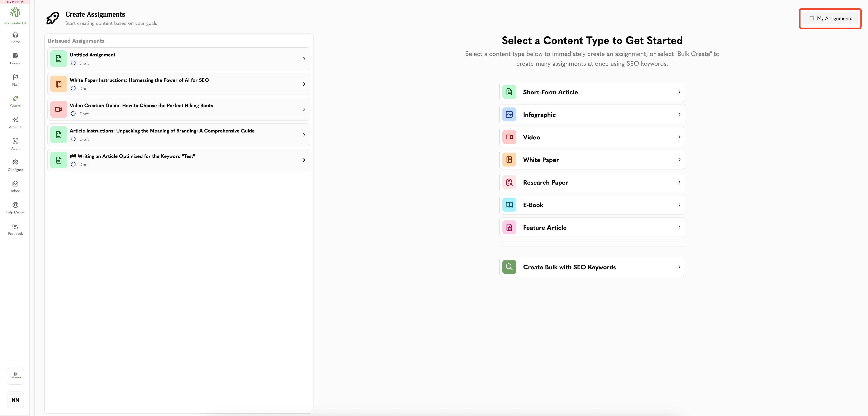Click the document icon on Keyword "Test" row
Viewport: 868px width, 416px height.
pos(59,160)
